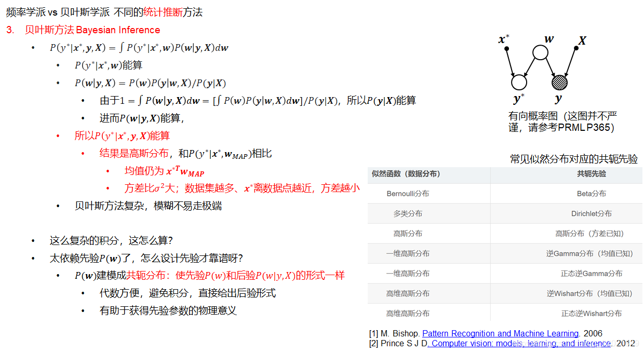The height and width of the screenshot is (353, 644).
Task: Select the red text 结果是高斯分布
Action: (x=134, y=154)
